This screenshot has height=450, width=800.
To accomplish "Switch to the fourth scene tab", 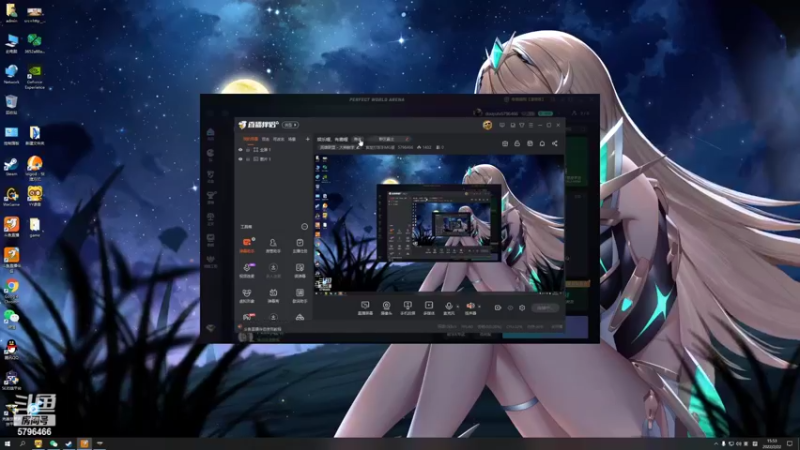I will click(x=292, y=139).
